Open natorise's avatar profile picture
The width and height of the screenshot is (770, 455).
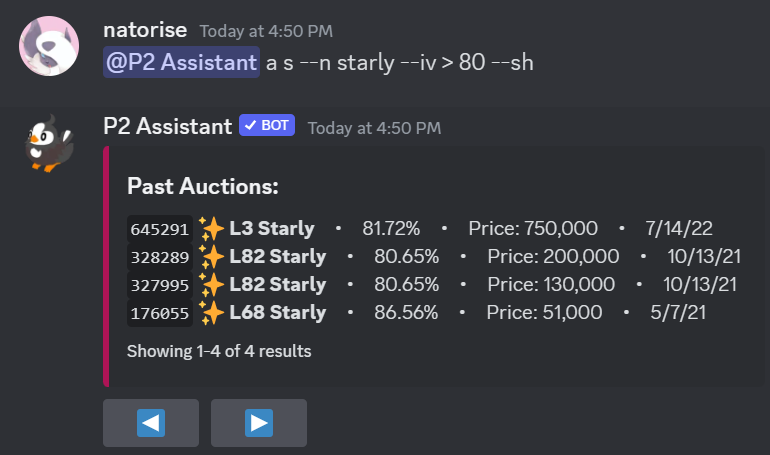pos(49,46)
